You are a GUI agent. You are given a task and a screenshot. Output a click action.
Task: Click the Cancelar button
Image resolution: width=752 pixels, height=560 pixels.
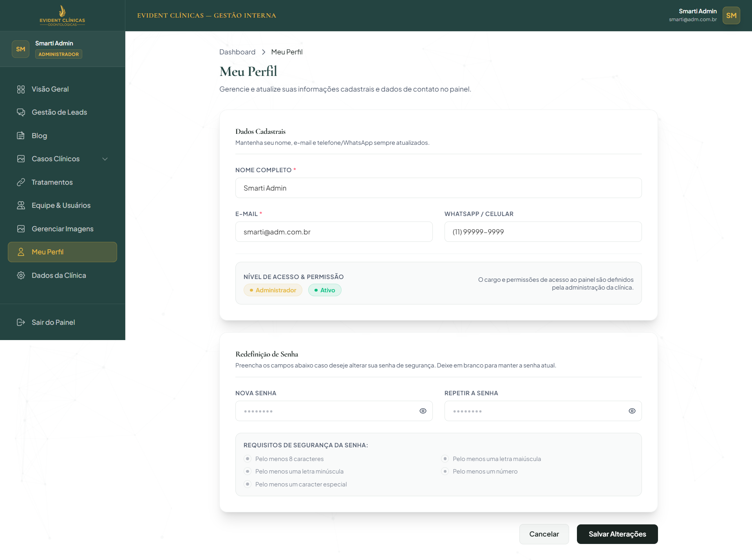point(544,534)
